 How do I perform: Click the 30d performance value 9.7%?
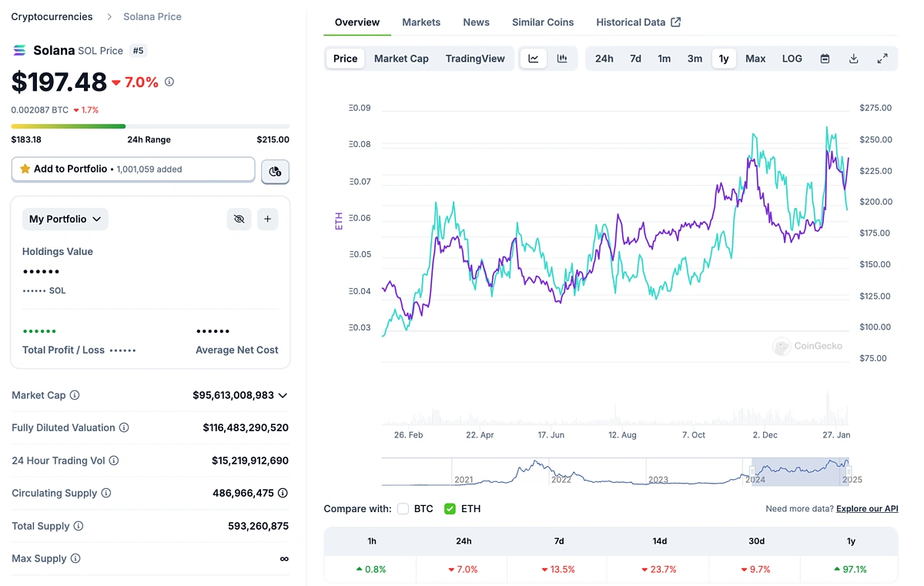pyautogui.click(x=756, y=569)
